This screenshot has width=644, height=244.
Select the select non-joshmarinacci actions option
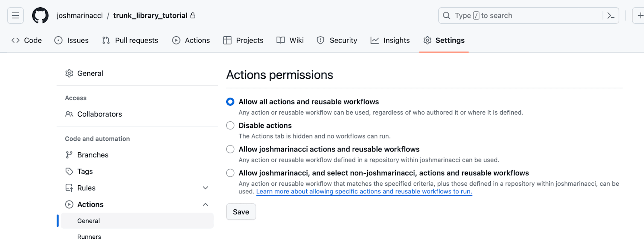[230, 173]
